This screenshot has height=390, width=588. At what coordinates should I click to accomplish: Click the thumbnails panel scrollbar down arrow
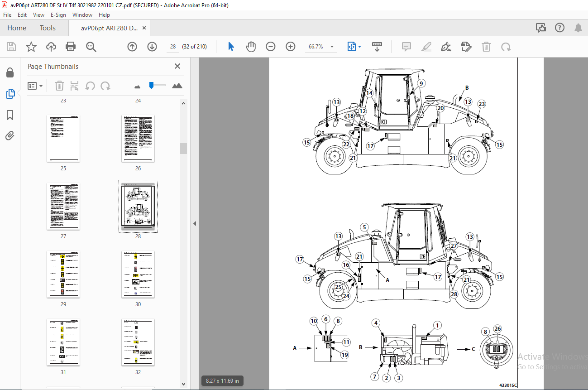(183, 384)
